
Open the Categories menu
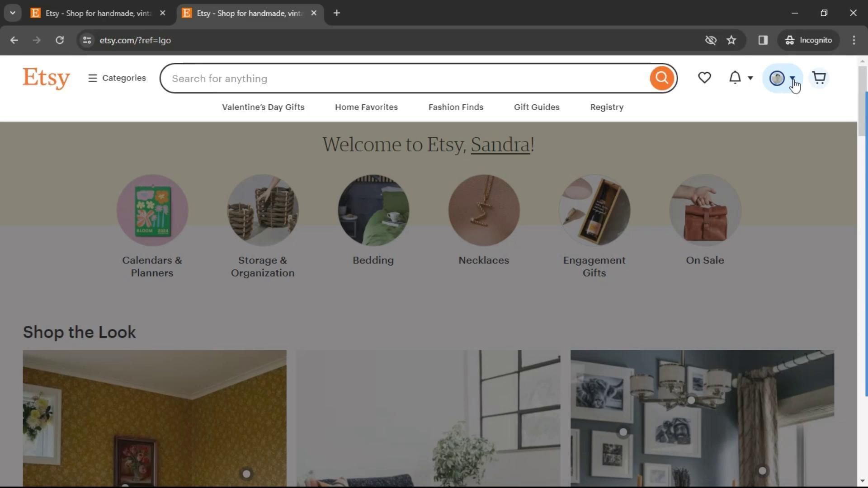coord(117,78)
